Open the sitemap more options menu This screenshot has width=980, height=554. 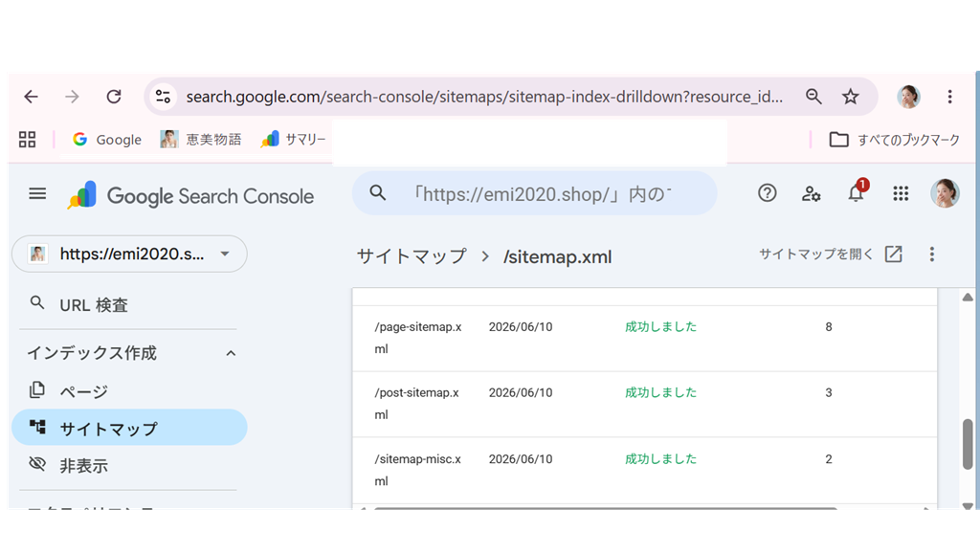(931, 255)
